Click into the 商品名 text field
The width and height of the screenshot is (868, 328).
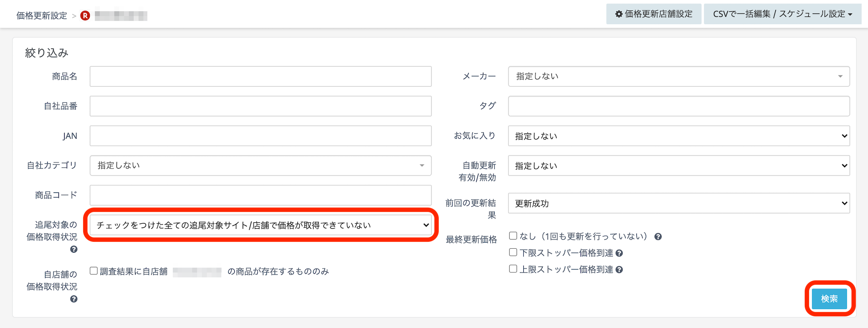pos(260,76)
